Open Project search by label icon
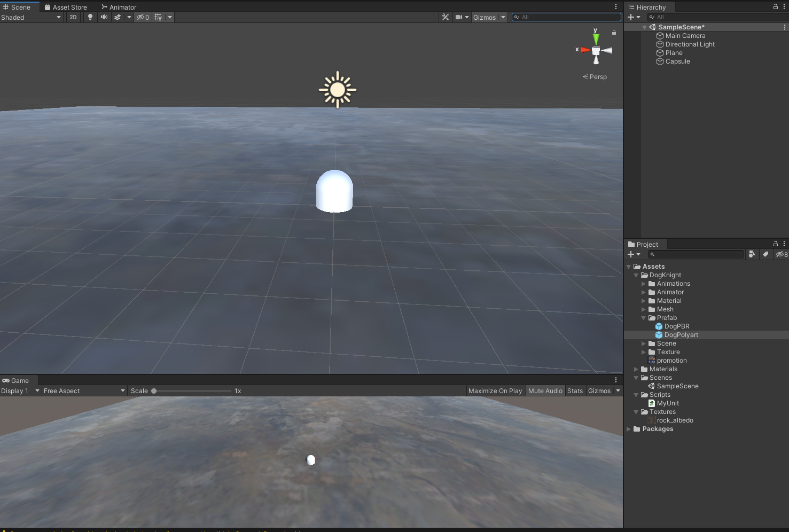Image resolution: width=789 pixels, height=532 pixels. (x=765, y=254)
